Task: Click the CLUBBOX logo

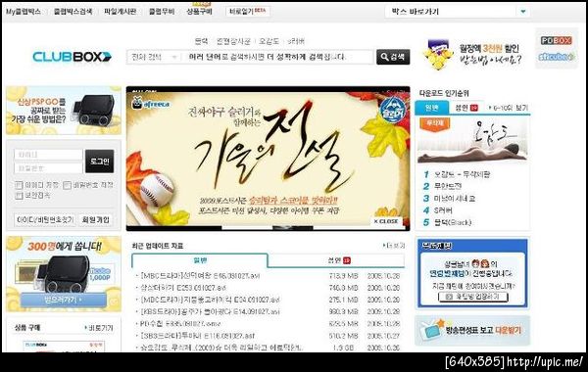Action: click(72, 57)
